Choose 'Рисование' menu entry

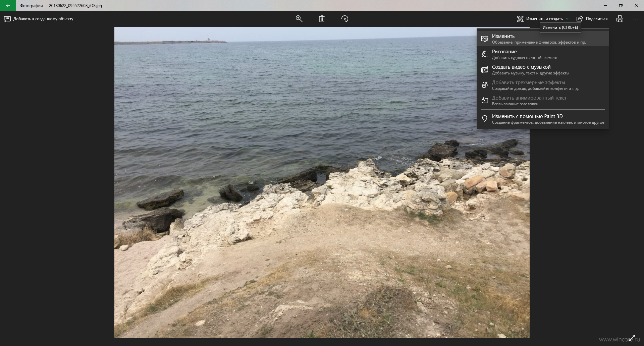543,54
